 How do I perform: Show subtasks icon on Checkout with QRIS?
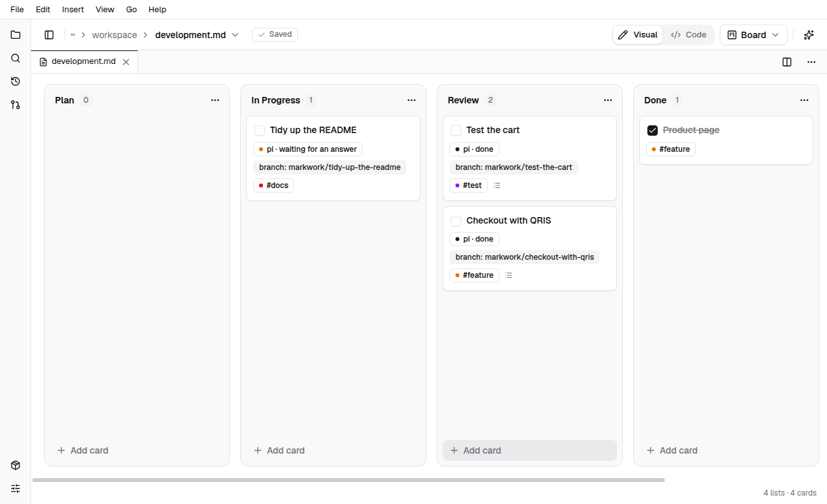(x=508, y=275)
